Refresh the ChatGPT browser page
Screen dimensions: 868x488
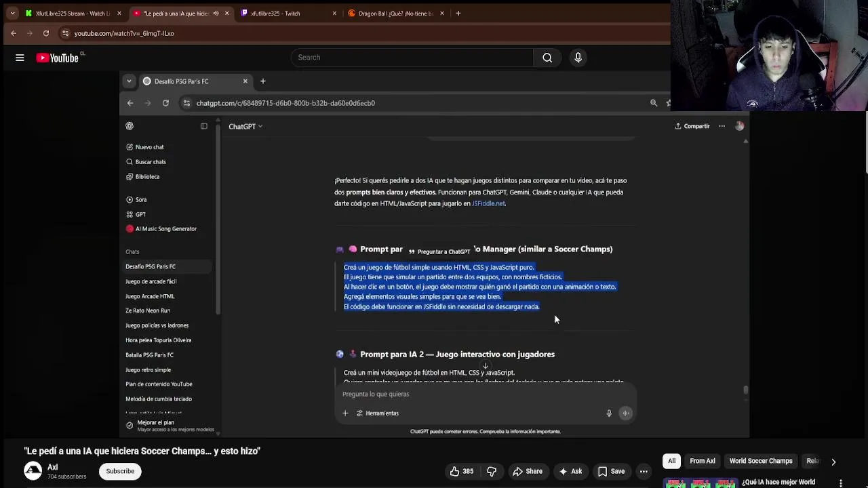point(165,103)
